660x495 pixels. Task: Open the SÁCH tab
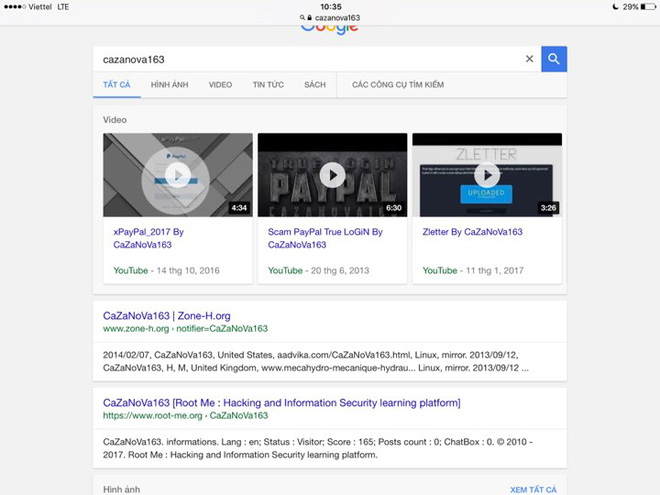point(315,85)
